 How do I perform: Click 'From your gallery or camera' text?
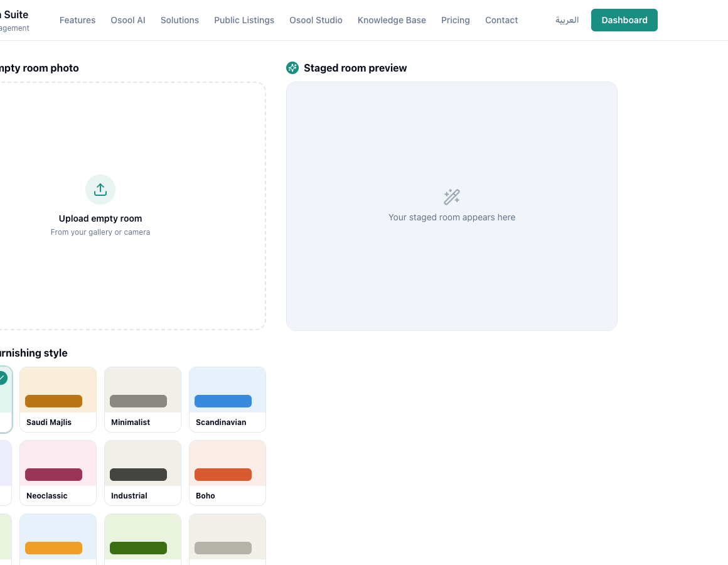100,232
